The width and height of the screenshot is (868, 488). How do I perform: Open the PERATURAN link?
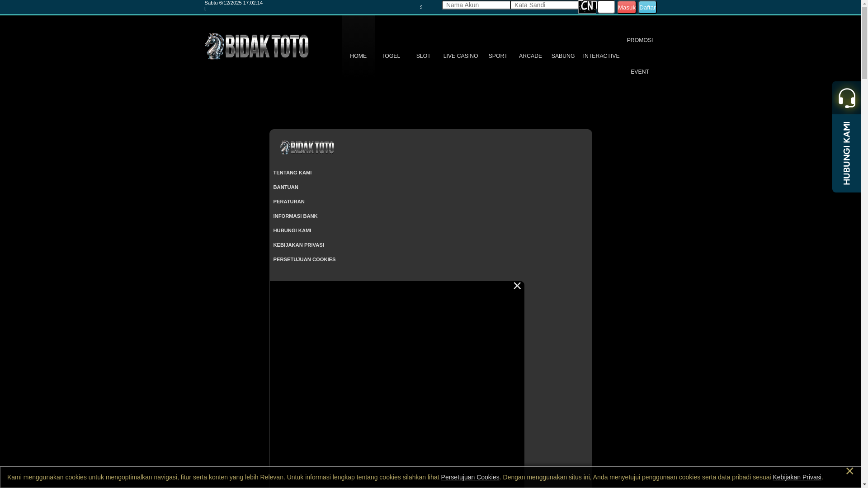pyautogui.click(x=289, y=202)
